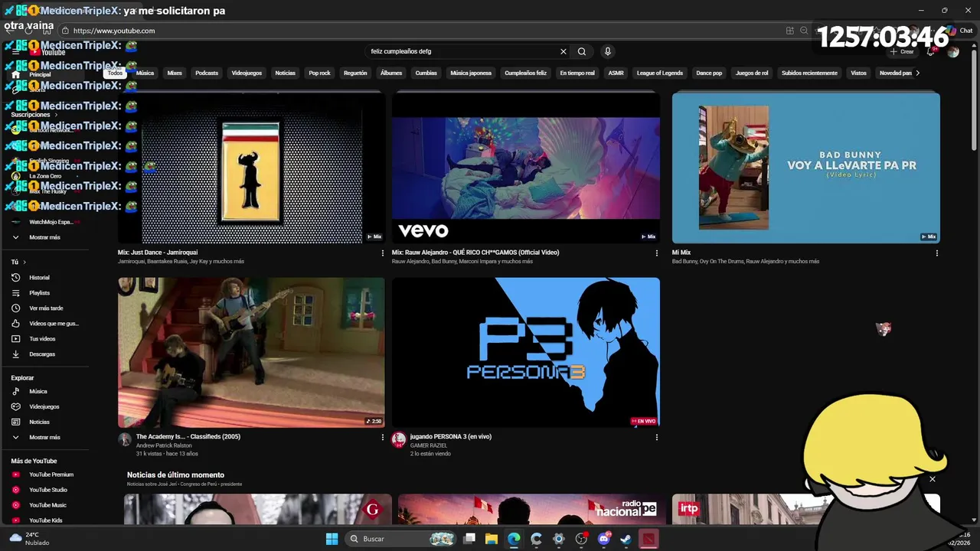Open the browser Chat sidebar button
Image resolution: width=980 pixels, height=551 pixels.
click(x=960, y=31)
